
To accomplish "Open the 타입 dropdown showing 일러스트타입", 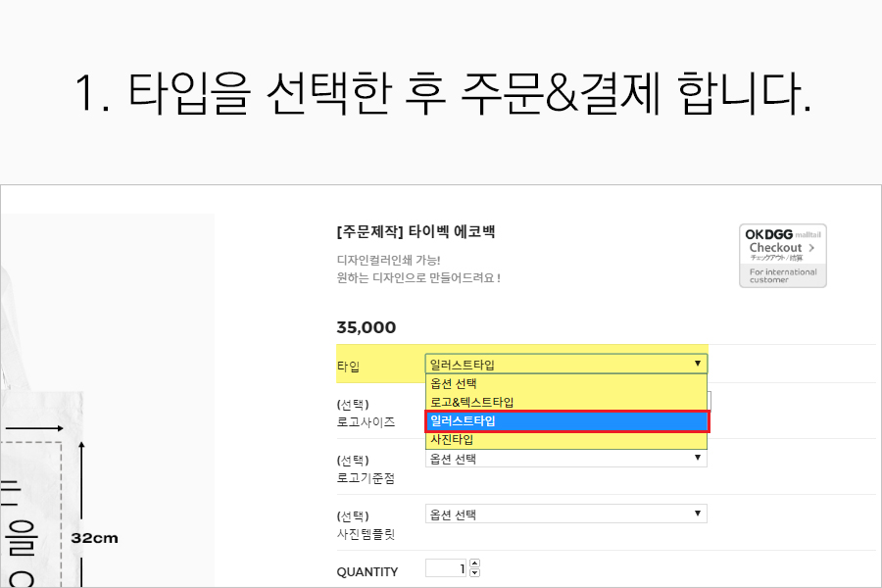I will 565,365.
